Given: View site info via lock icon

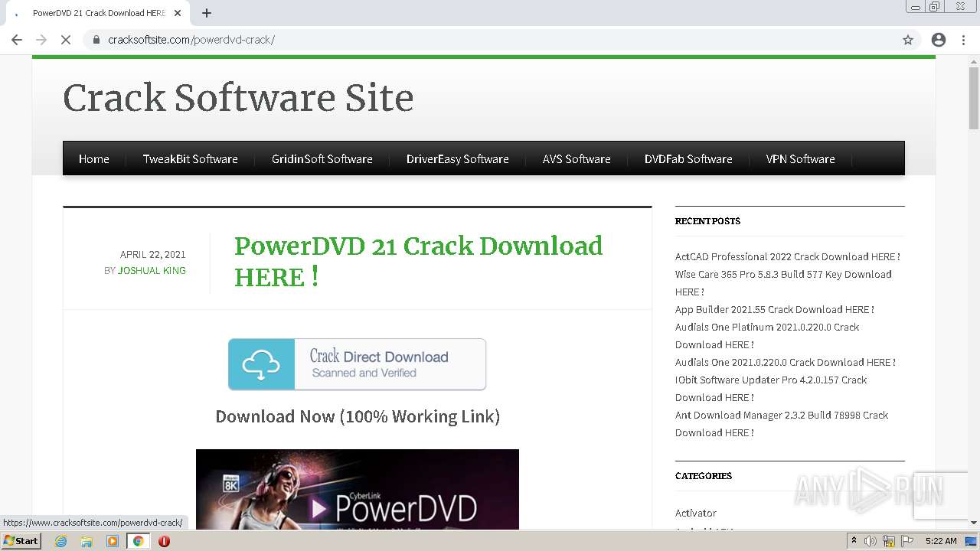Looking at the screenshot, I should click(x=96, y=40).
